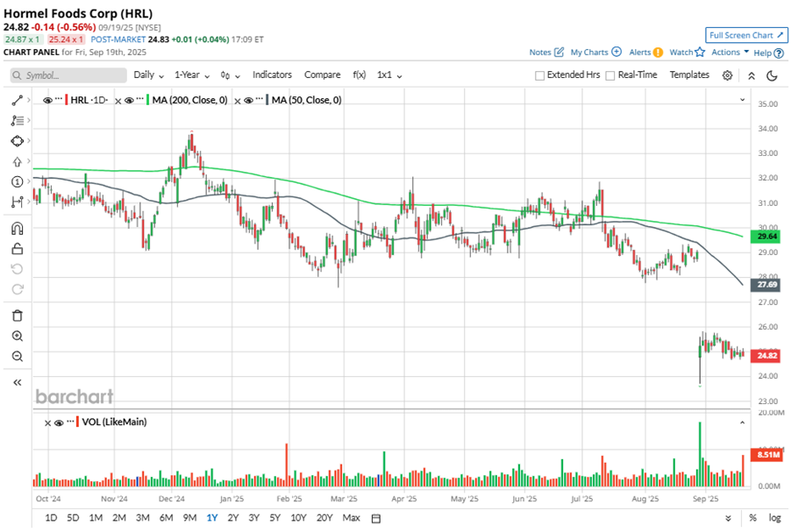Viewport: 791px width, 532px height.
Task: Open the Help link
Action: pyautogui.click(x=768, y=53)
